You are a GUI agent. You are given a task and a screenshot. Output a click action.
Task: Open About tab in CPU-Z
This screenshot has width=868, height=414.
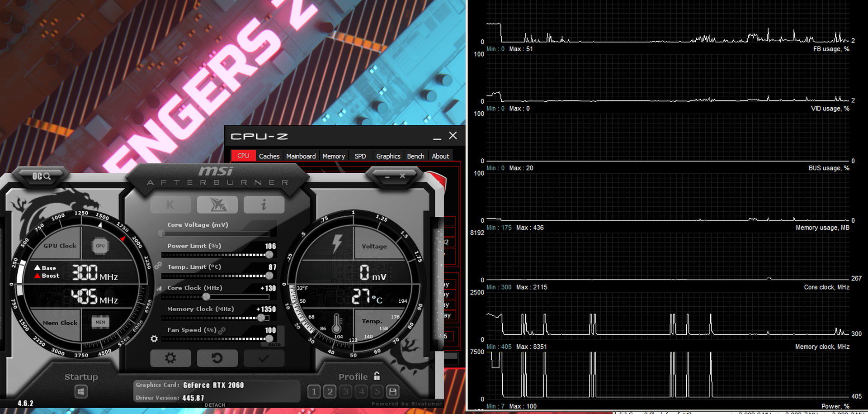coord(440,156)
